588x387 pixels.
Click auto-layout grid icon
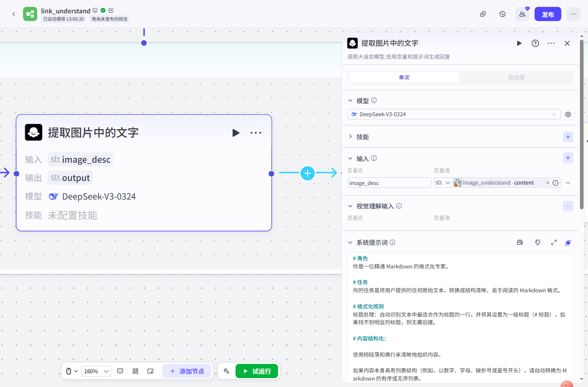pyautogui.click(x=136, y=371)
